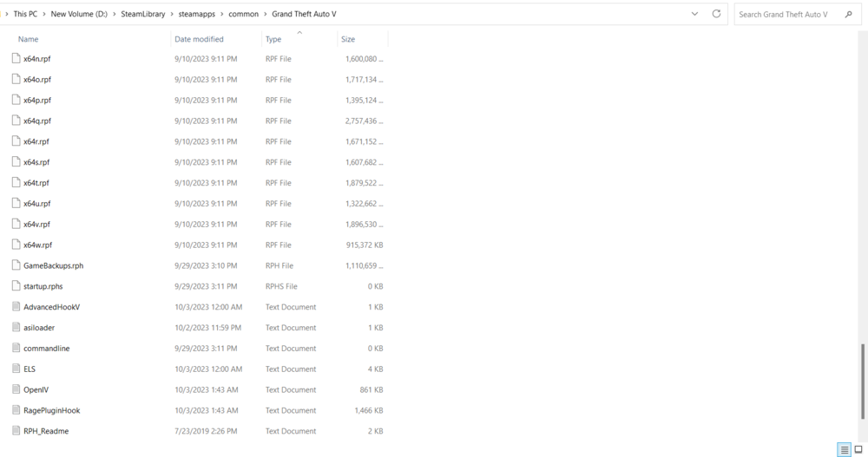Image resolution: width=868 pixels, height=457 pixels.
Task: Sort files by Type column
Action: (x=273, y=39)
